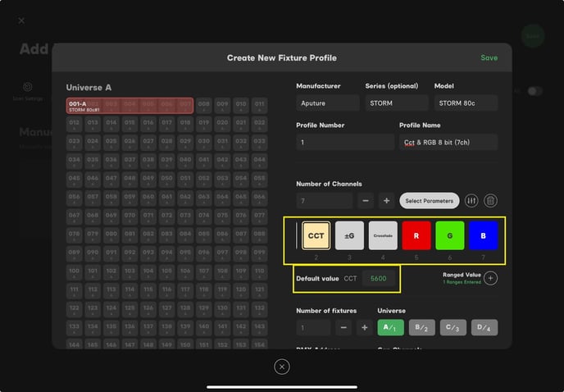Select DMX address cell 127
Viewport: 564px width, 392px height.
point(166,309)
